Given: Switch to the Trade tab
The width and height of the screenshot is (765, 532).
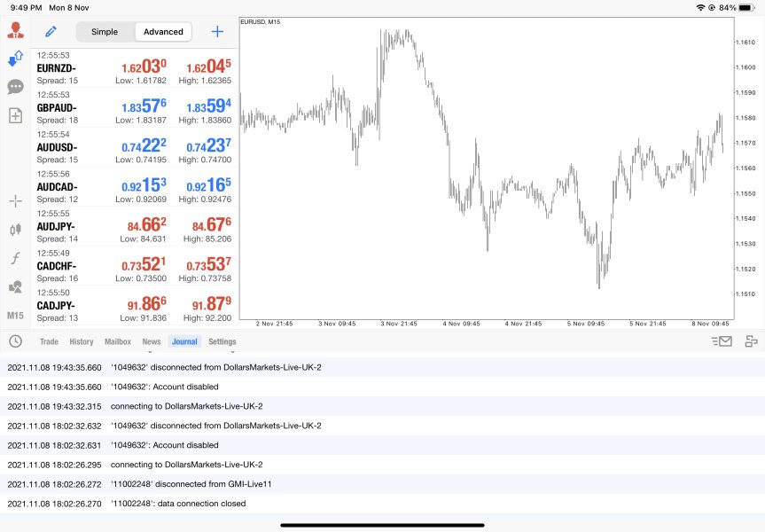Looking at the screenshot, I should [49, 341].
